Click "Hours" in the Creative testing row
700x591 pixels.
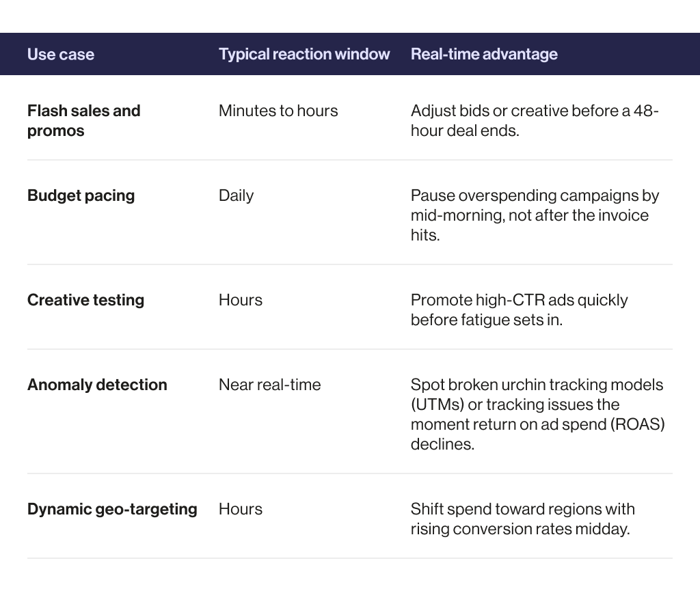click(241, 300)
